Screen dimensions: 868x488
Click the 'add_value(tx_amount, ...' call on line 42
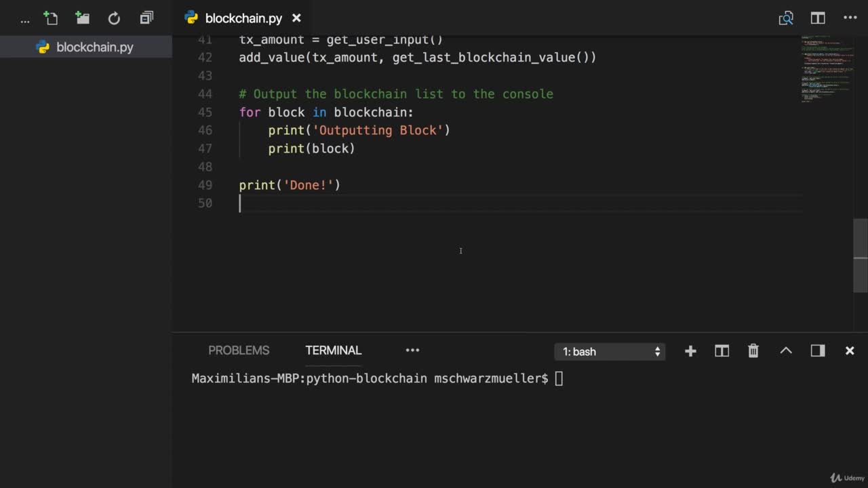tap(418, 58)
